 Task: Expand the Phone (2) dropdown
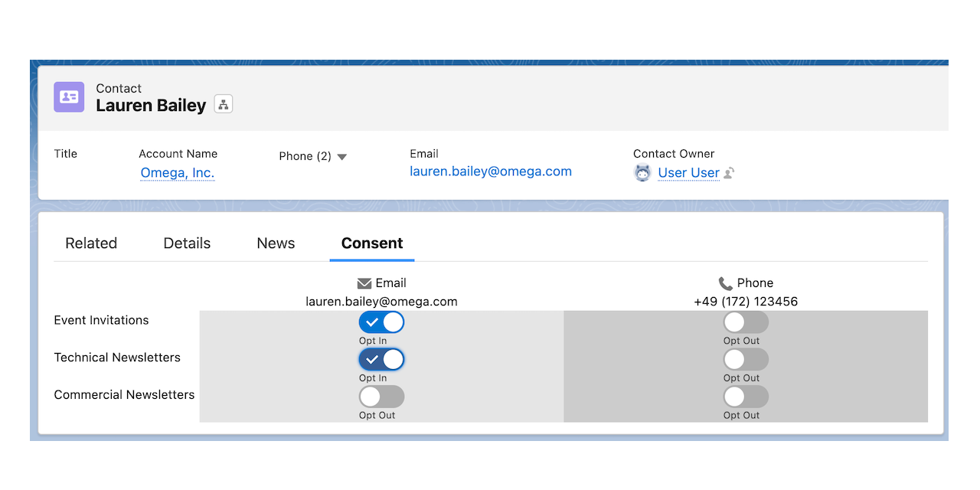pyautogui.click(x=341, y=156)
